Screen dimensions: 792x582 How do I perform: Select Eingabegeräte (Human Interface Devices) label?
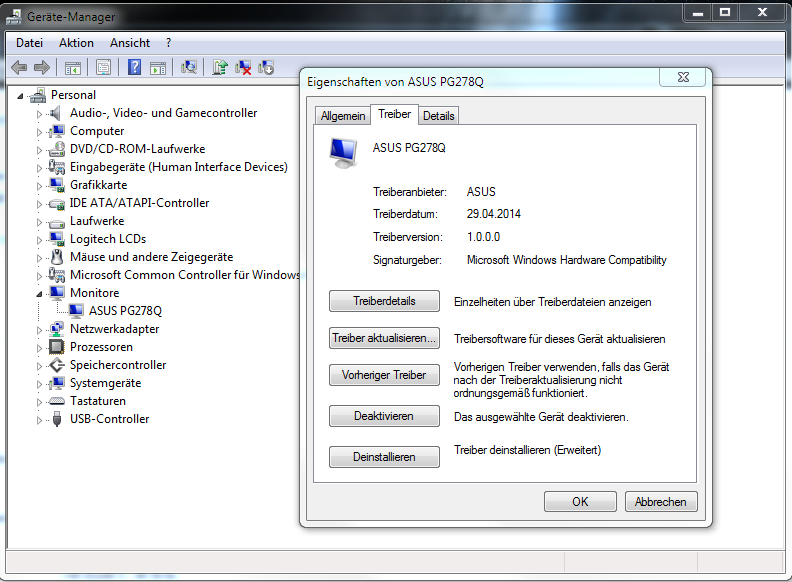click(x=179, y=167)
